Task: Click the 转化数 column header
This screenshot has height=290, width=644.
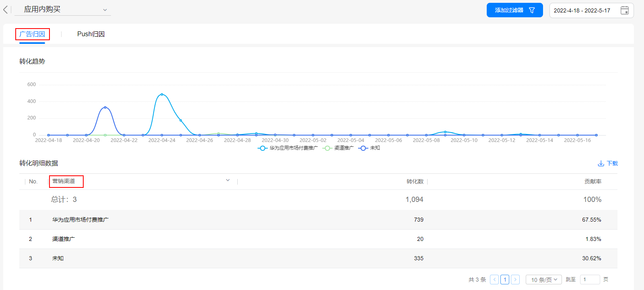Action: pos(415,181)
